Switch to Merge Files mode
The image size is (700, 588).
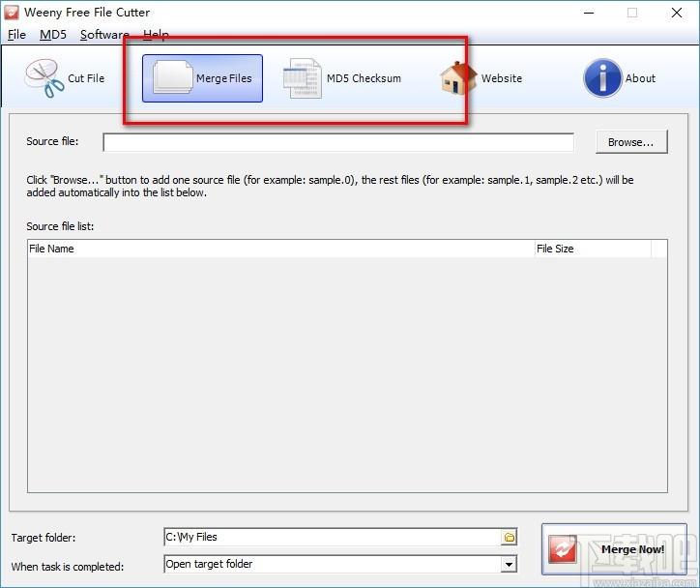tap(202, 78)
